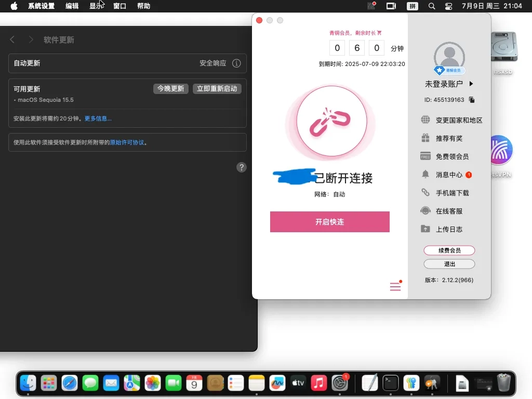Click the upload folder icon for 上传日志

[x=425, y=229]
